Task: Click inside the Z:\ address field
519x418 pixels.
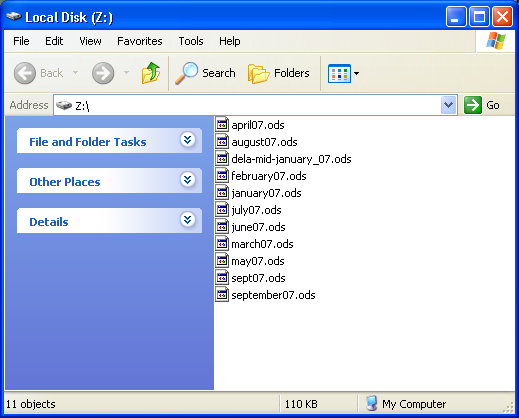Action: tap(247, 105)
